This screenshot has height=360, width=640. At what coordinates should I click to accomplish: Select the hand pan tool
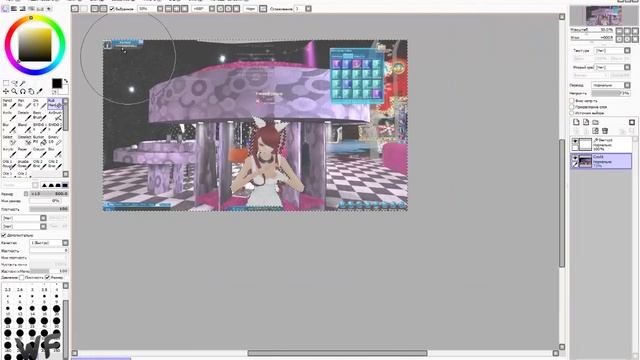(31, 91)
